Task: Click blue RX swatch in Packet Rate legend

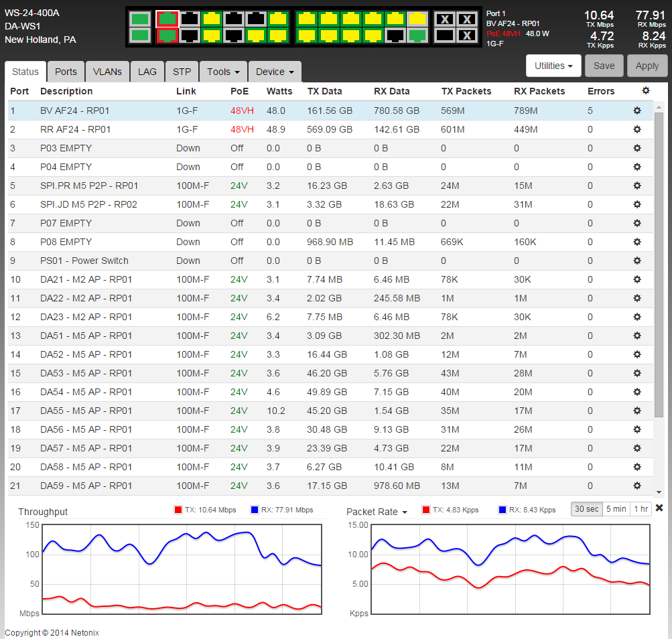Action: (502, 510)
